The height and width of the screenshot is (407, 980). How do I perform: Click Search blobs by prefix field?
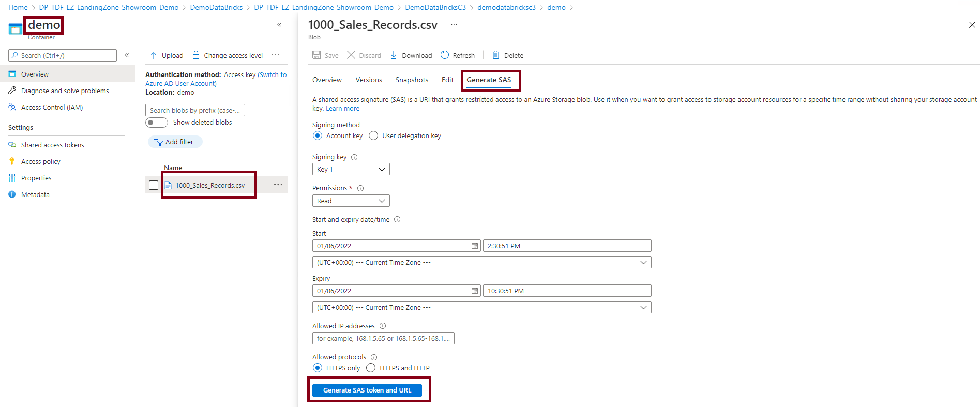coord(195,110)
